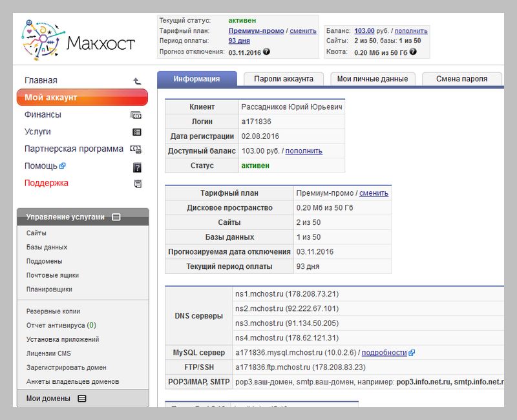517x420 pixels.
Task: Click ns3.mchost.ru DNS server entry
Action: [x=287, y=323]
